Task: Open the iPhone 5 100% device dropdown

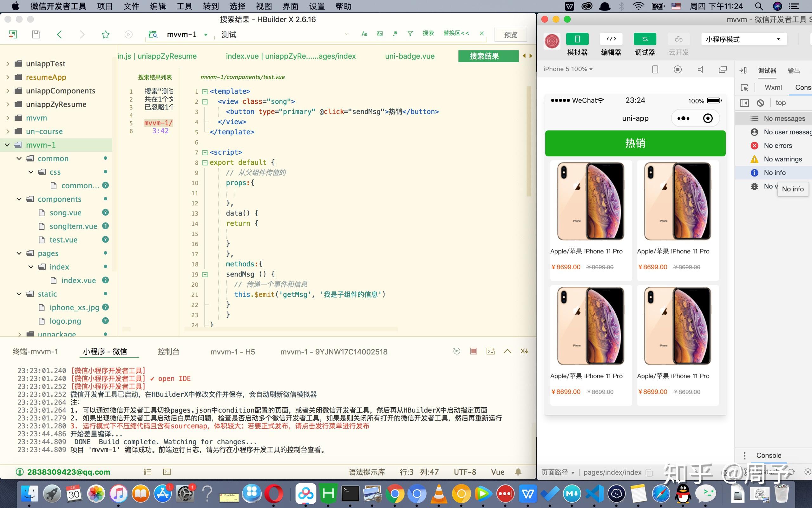Action: tap(568, 69)
